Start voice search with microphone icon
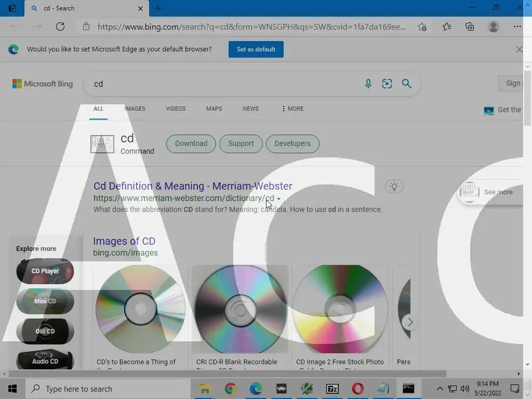 pos(368,84)
